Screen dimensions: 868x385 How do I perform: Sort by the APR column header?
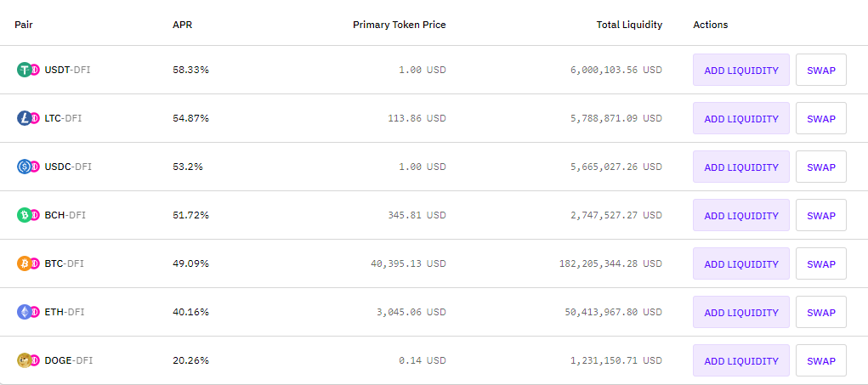182,25
